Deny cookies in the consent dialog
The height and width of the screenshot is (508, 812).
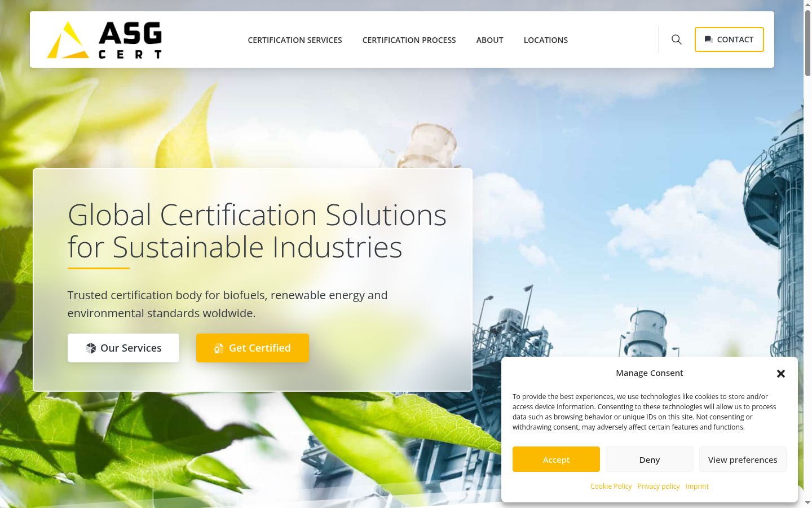[x=650, y=459]
